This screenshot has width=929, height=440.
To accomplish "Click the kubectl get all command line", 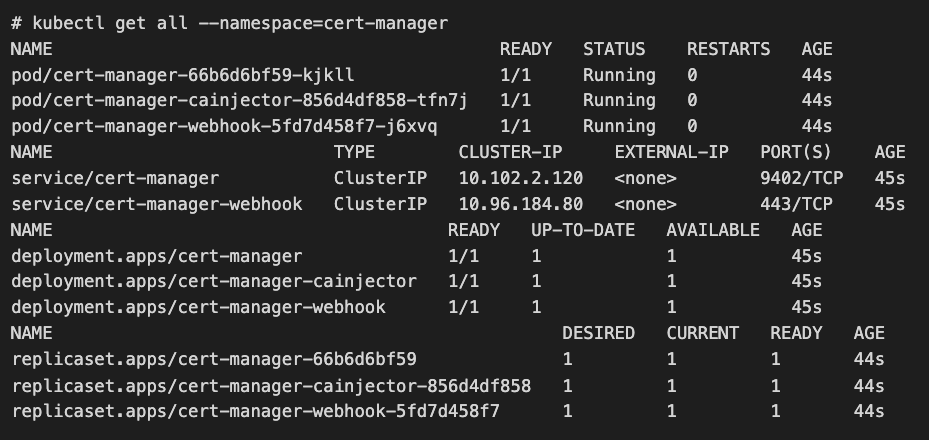I will tap(229, 23).
